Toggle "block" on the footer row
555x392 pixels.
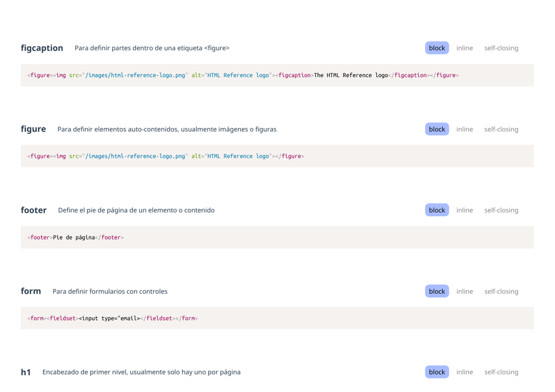[436, 210]
